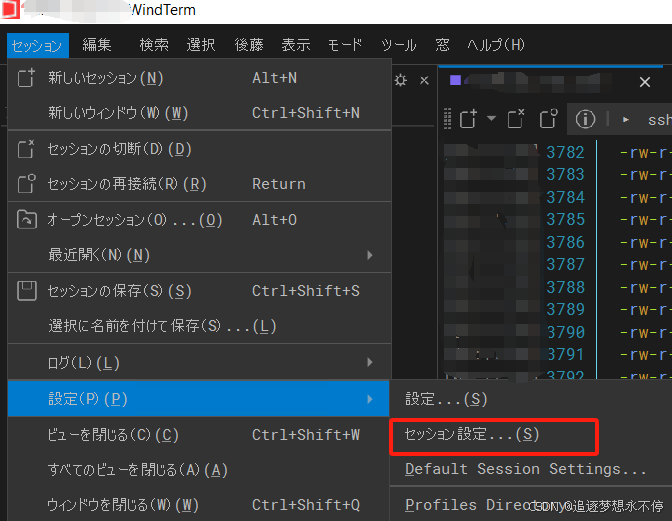Click the toolbar drag handle grip
This screenshot has height=521, width=672.
pos(447,119)
